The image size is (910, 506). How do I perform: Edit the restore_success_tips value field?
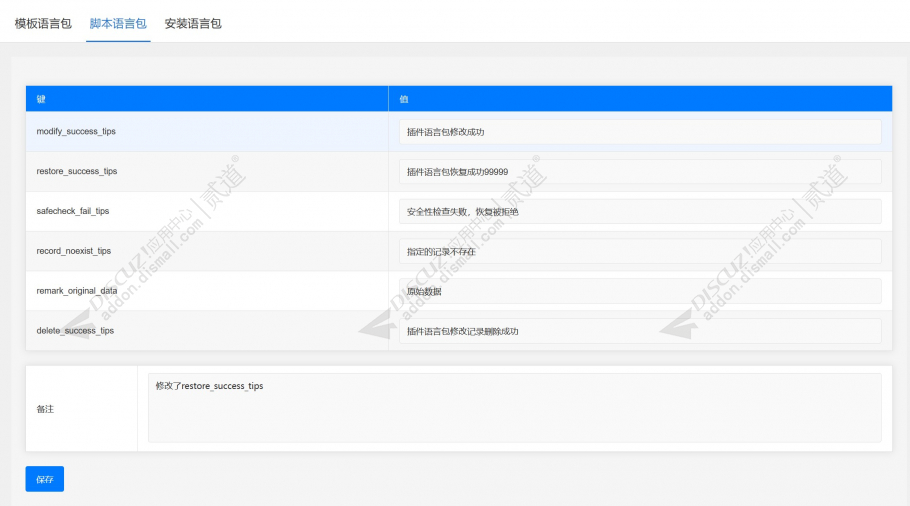click(x=640, y=172)
